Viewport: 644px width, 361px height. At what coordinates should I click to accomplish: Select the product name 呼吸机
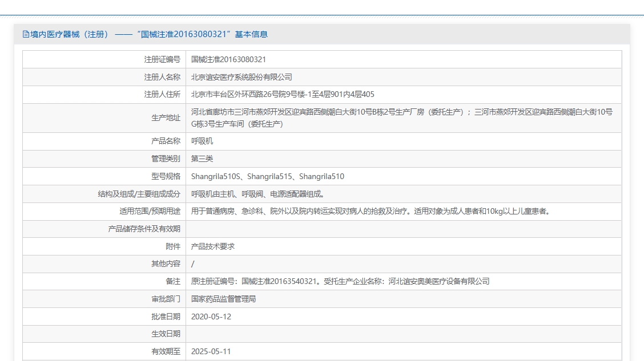pyautogui.click(x=202, y=141)
